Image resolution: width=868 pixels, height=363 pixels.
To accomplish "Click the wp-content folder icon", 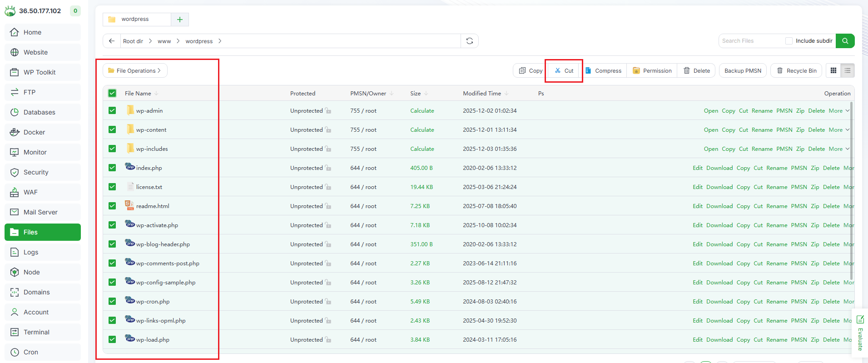I will 130,129.
